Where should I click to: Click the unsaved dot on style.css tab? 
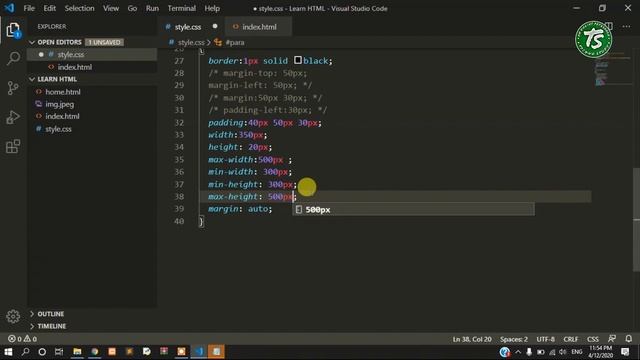pos(215,27)
